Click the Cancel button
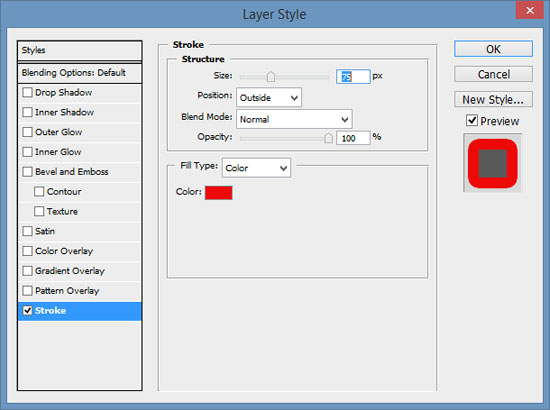550x410 pixels. [x=493, y=74]
